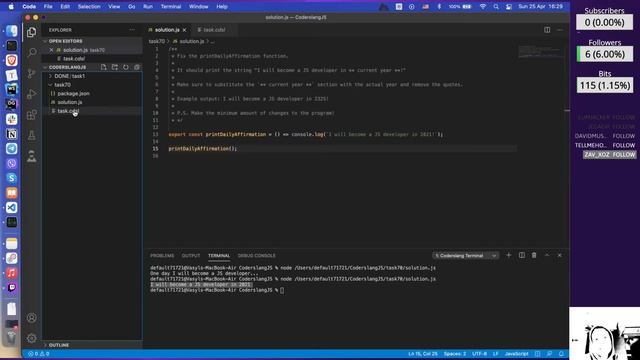
Task: Open Explorer panel more actions menu
Action: coord(132,30)
